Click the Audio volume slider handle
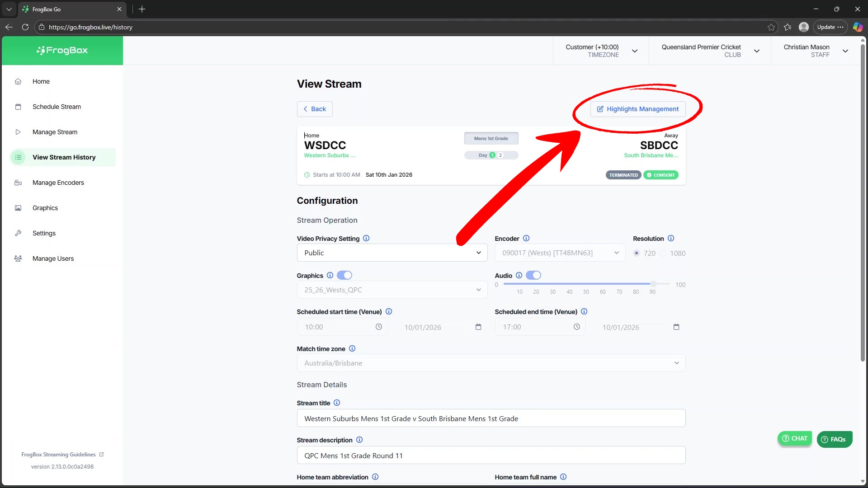 coord(653,284)
